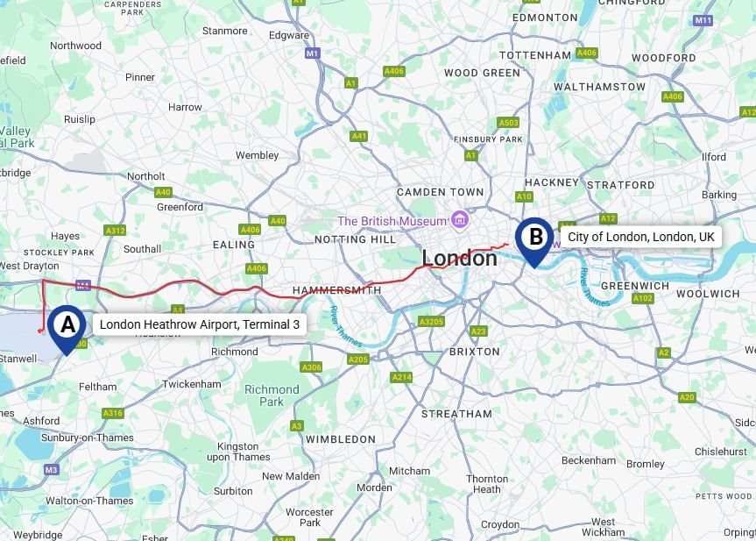
Task: Open the City of London, London, UK label
Action: (640, 237)
